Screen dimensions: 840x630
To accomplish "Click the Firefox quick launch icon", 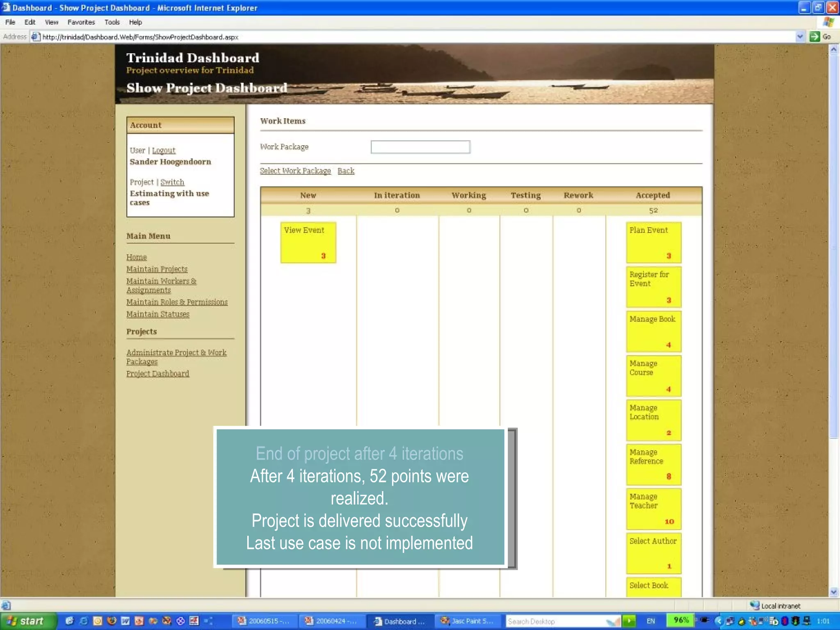I will coord(112,621).
